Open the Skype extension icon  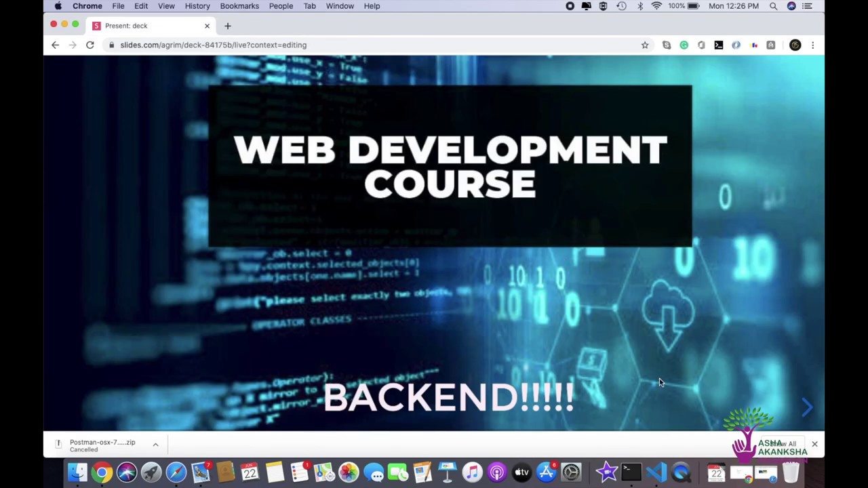pyautogui.click(x=667, y=45)
